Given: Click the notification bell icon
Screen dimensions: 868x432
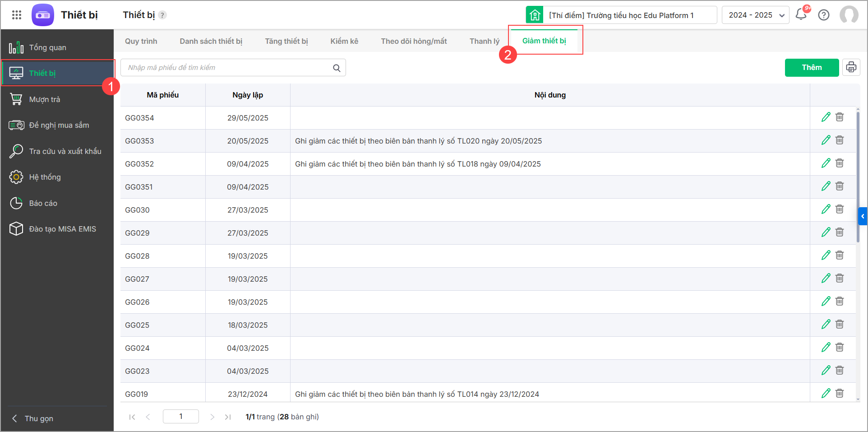Looking at the screenshot, I should [x=801, y=14].
